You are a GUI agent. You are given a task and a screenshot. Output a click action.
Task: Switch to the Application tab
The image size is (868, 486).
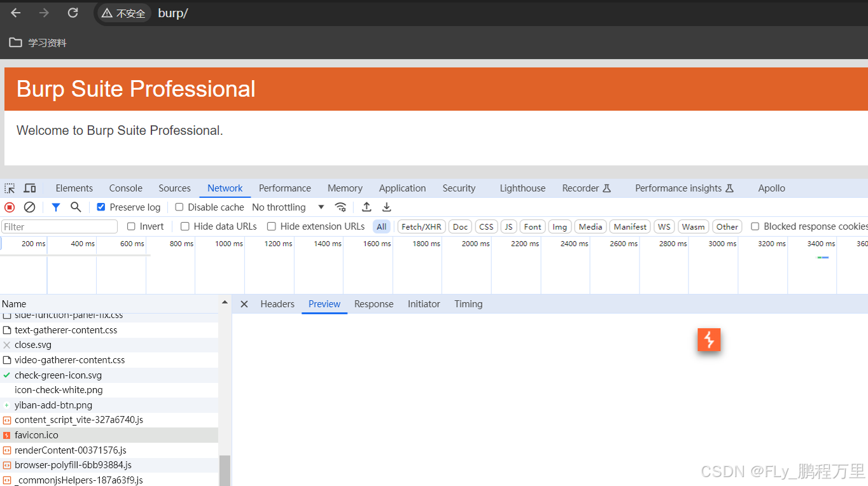click(x=402, y=188)
